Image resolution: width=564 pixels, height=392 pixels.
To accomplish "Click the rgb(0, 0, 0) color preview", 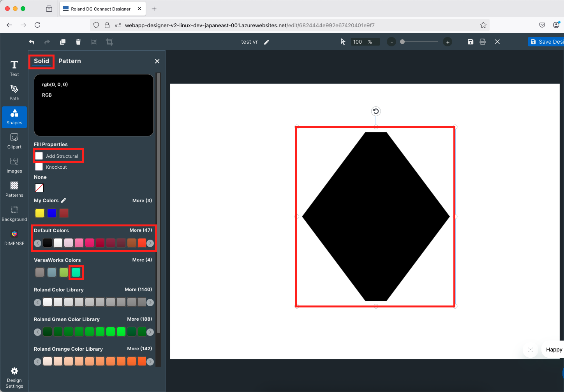I will click(94, 105).
